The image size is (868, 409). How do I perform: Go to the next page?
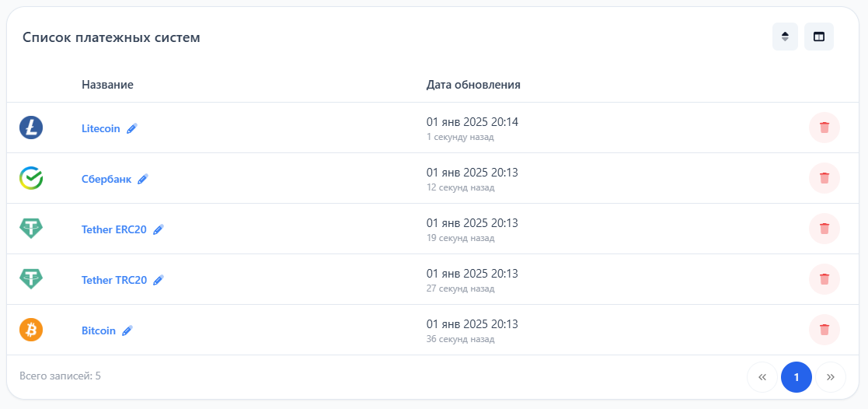pyautogui.click(x=831, y=377)
